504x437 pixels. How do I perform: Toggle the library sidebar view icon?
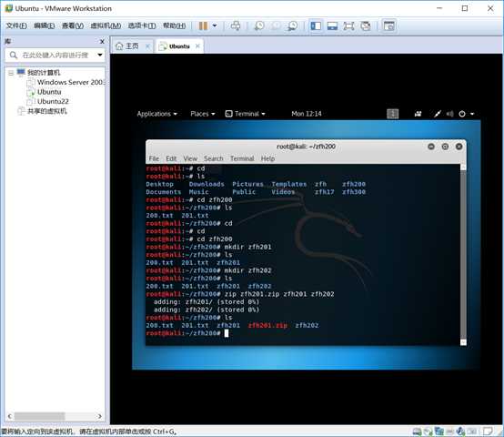click(x=316, y=25)
